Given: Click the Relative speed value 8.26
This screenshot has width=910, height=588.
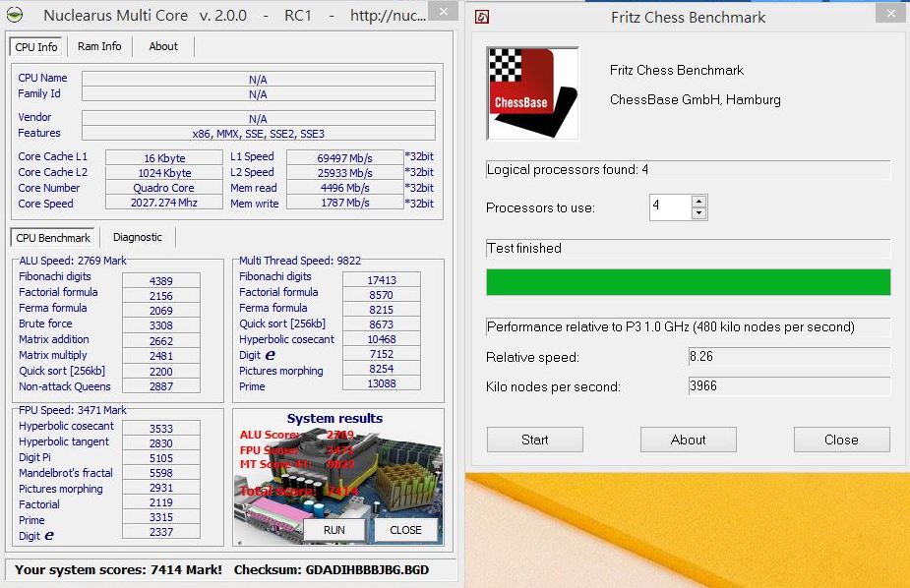Looking at the screenshot, I should 789,357.
